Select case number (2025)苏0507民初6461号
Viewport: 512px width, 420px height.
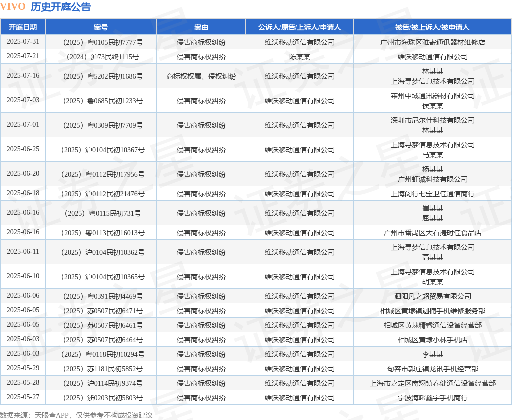[103, 326]
